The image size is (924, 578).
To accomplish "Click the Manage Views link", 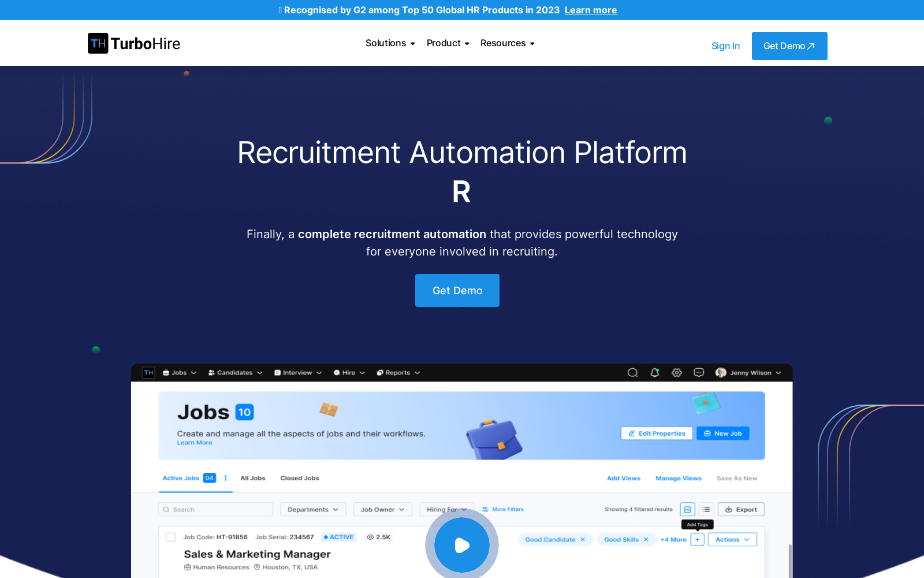I will pos(679,479).
